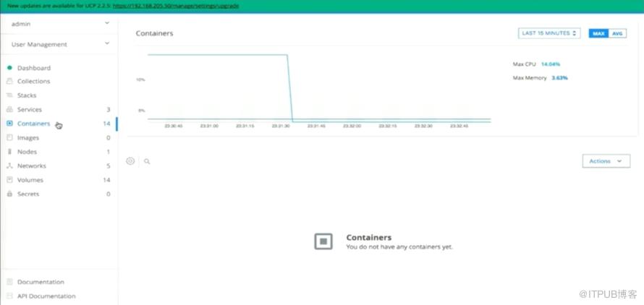Click the 23:31:30 chart time label
This screenshot has height=305, width=644.
[x=281, y=126]
